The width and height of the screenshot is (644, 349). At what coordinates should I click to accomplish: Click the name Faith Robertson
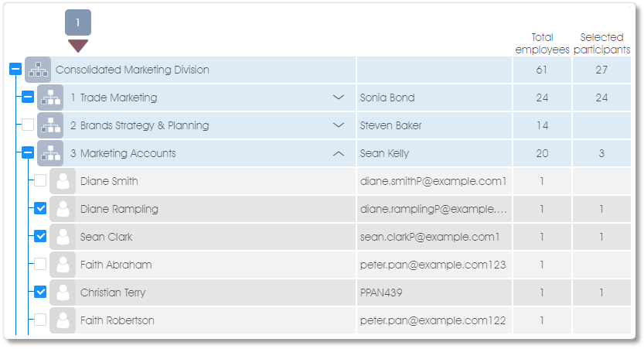click(x=117, y=320)
